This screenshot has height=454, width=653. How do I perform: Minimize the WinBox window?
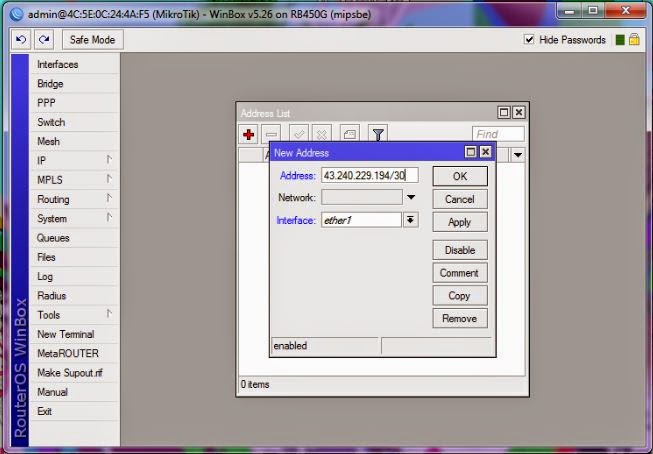[569, 10]
